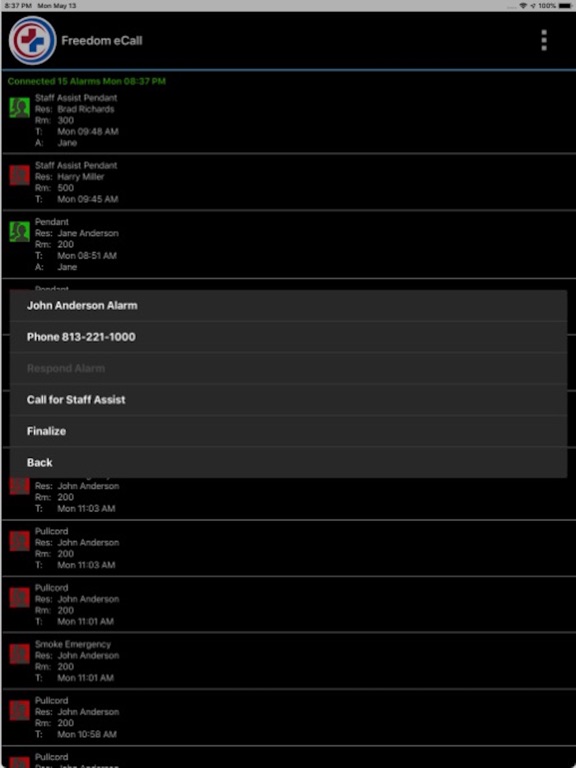Viewport: 576px width, 768px height.
Task: Tap the Freedom eCall logo icon
Action: tap(32, 41)
